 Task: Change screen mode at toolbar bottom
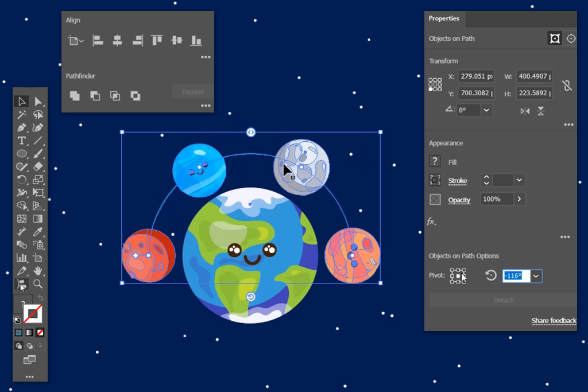(30, 360)
